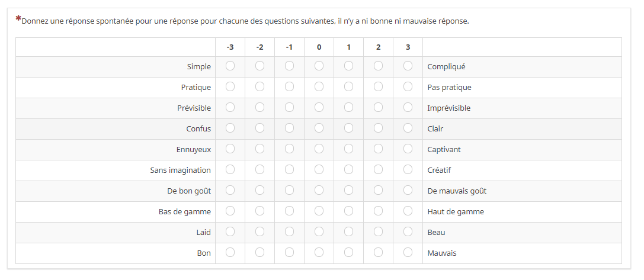Screen dimensions: 644x280
Task: Select 1 for the De bon goût row
Action: 348,191
